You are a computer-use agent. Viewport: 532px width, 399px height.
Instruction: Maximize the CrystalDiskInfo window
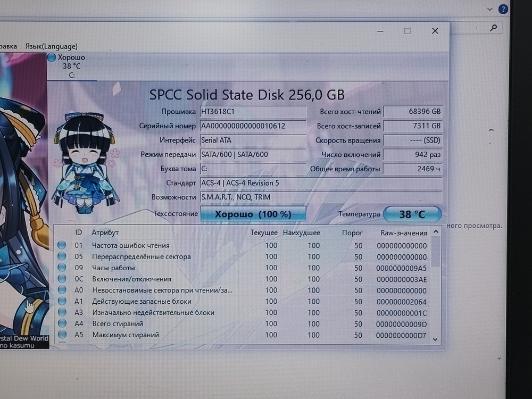408,31
